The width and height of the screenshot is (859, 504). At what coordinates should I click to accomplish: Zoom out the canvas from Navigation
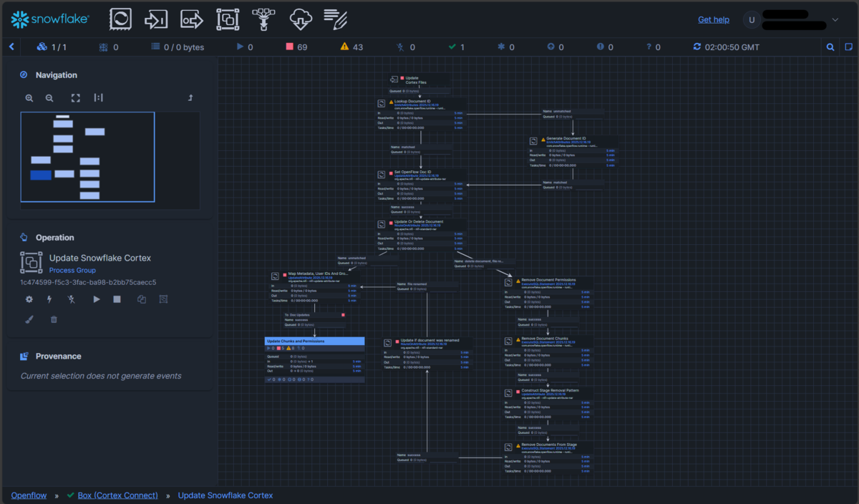point(49,98)
